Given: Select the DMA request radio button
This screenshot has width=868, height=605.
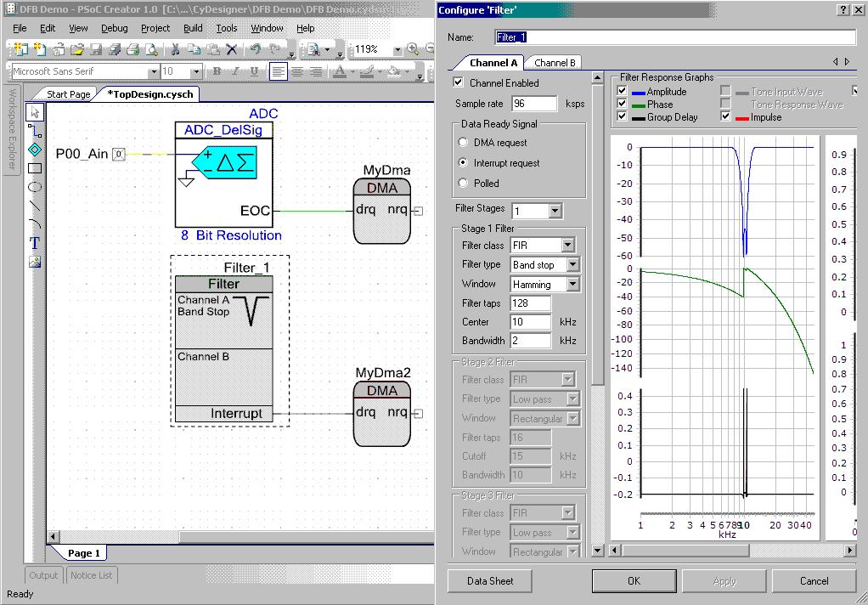Looking at the screenshot, I should click(x=463, y=143).
